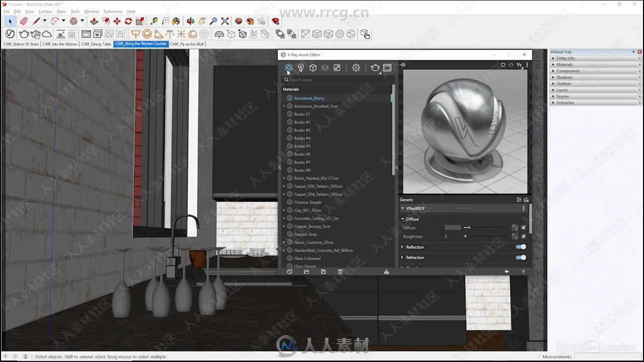This screenshot has height=362, width=644.
Task: Collapse the Diffuse section
Action: click(403, 219)
